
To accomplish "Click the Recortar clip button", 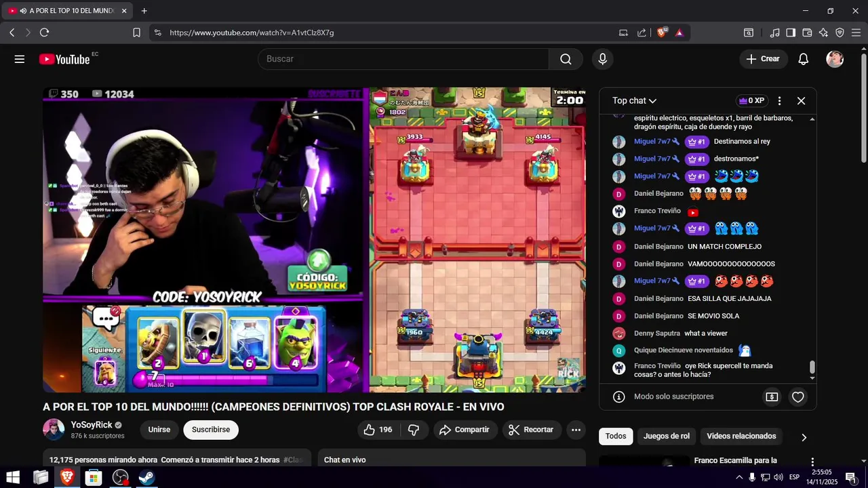I will coord(532,430).
